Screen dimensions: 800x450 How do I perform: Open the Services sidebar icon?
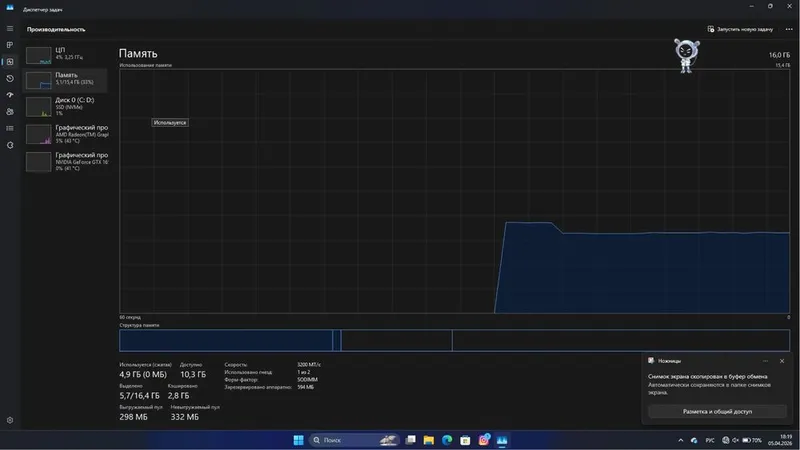[x=10, y=145]
